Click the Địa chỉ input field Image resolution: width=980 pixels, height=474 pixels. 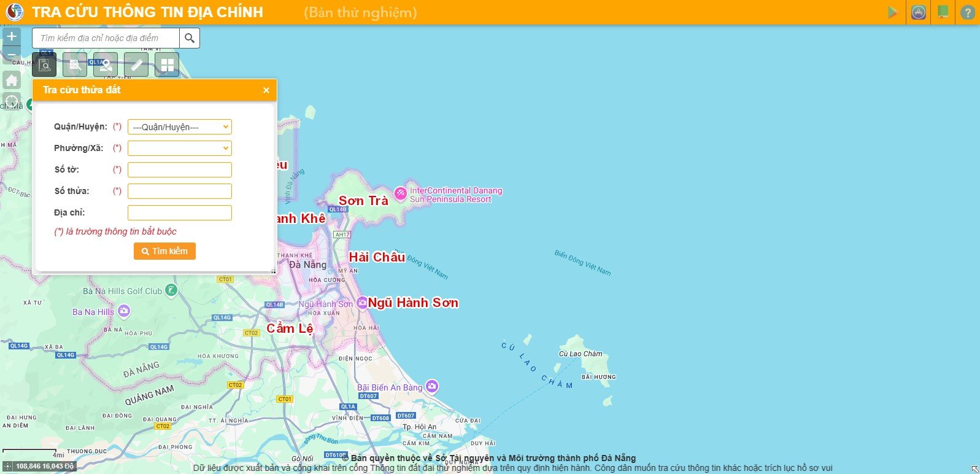(x=180, y=212)
